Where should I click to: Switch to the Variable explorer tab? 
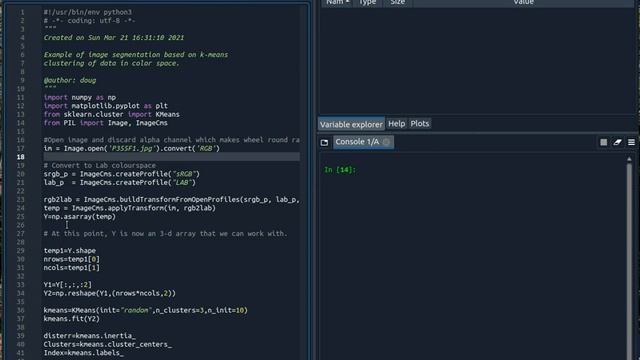pyautogui.click(x=351, y=124)
